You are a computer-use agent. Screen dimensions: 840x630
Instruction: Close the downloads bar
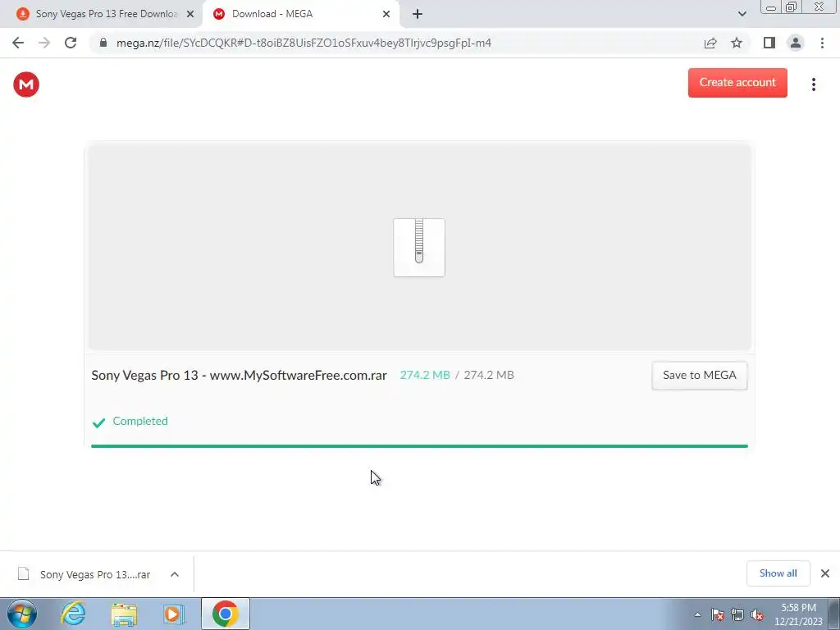click(825, 573)
